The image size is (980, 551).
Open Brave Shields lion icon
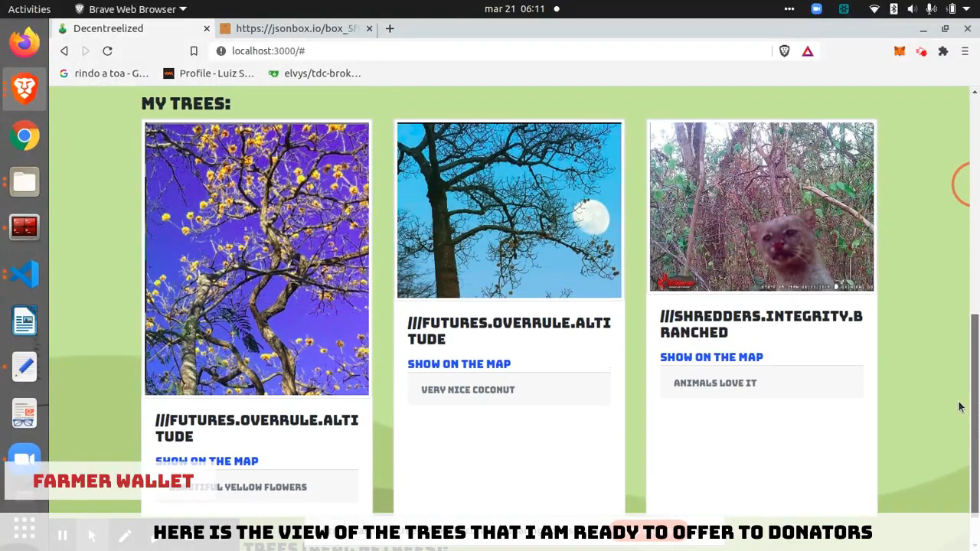785,51
